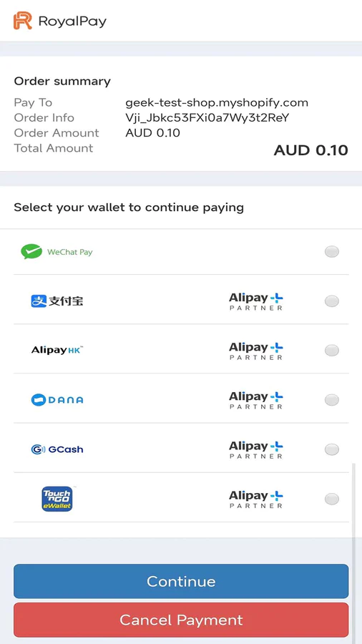362x644 pixels.
Task: Choose the AlipayHK radio option
Action: click(332, 351)
